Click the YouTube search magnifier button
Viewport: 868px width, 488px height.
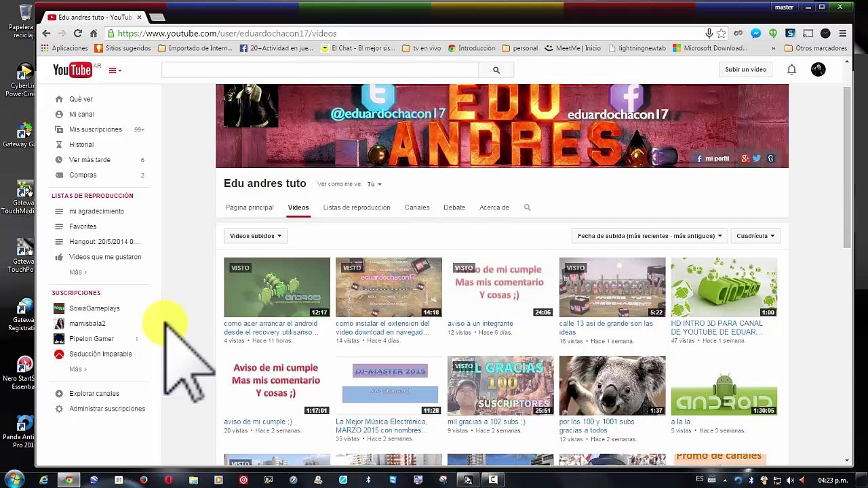tap(496, 70)
